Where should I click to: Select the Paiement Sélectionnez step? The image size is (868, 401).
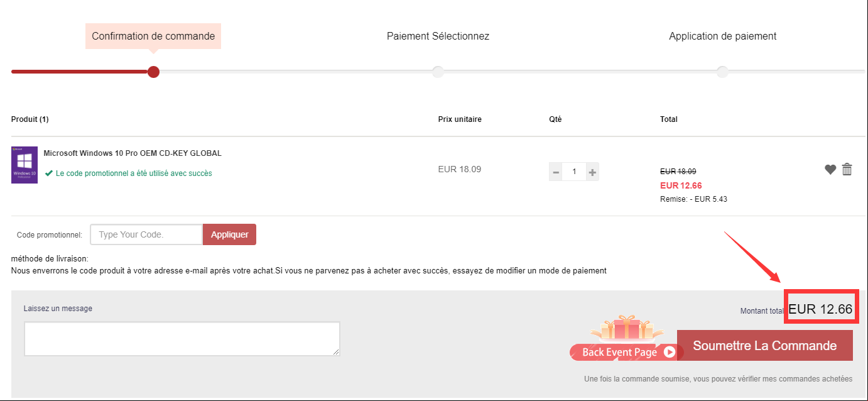point(438,36)
